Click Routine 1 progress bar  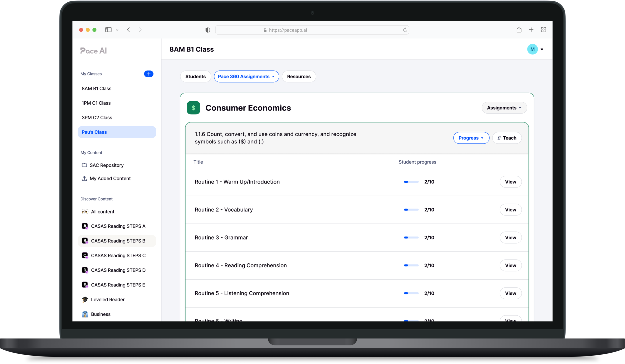tap(411, 182)
